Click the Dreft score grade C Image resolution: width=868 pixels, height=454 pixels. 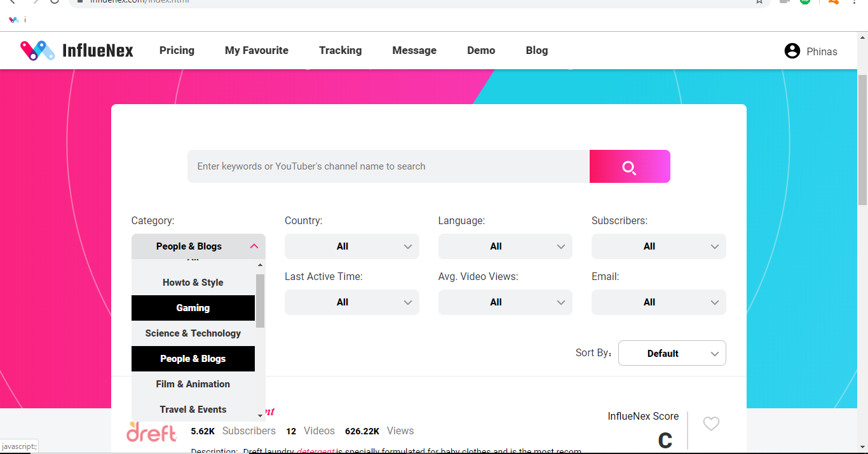(665, 441)
